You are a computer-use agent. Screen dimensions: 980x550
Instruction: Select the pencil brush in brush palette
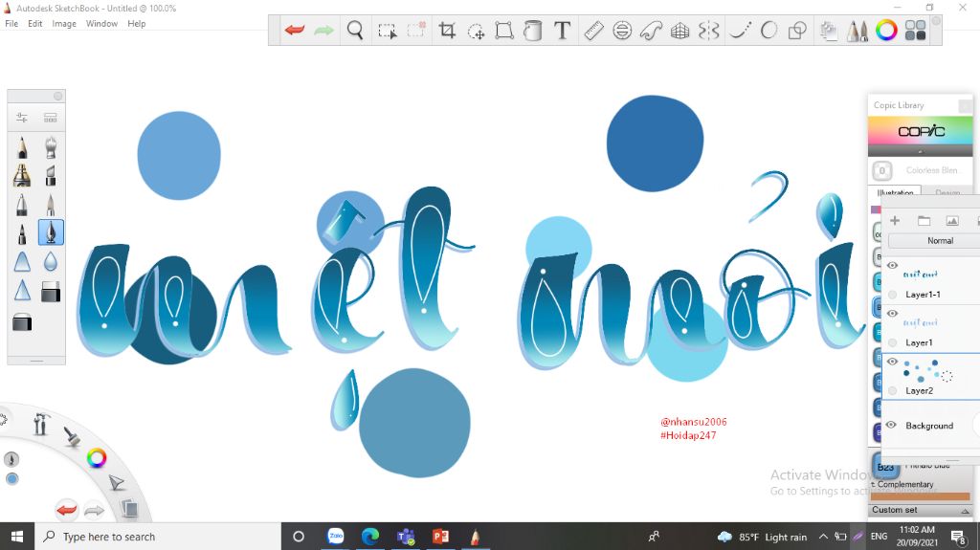(x=22, y=147)
